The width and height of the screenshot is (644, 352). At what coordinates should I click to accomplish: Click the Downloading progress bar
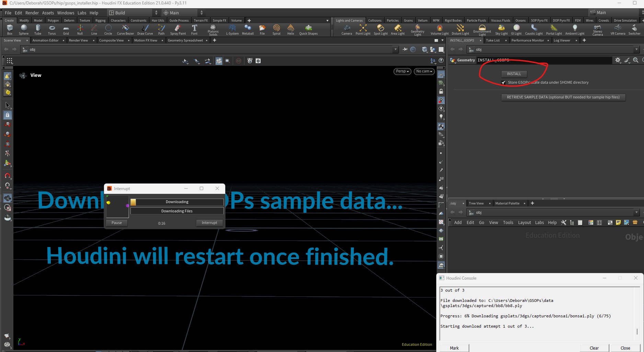[x=177, y=202]
